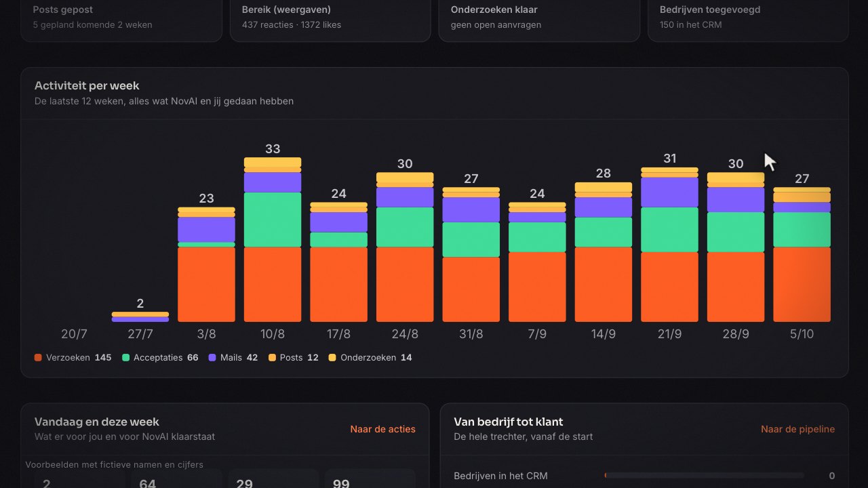The image size is (868, 488).
Task: Click the orange Verzoeken legend swatch
Action: [38, 357]
